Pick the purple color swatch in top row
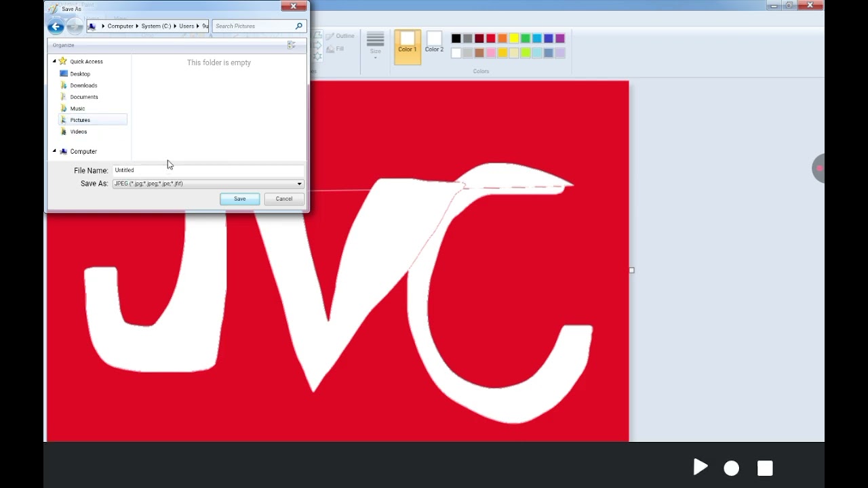The width and height of the screenshot is (868, 488). (x=560, y=39)
